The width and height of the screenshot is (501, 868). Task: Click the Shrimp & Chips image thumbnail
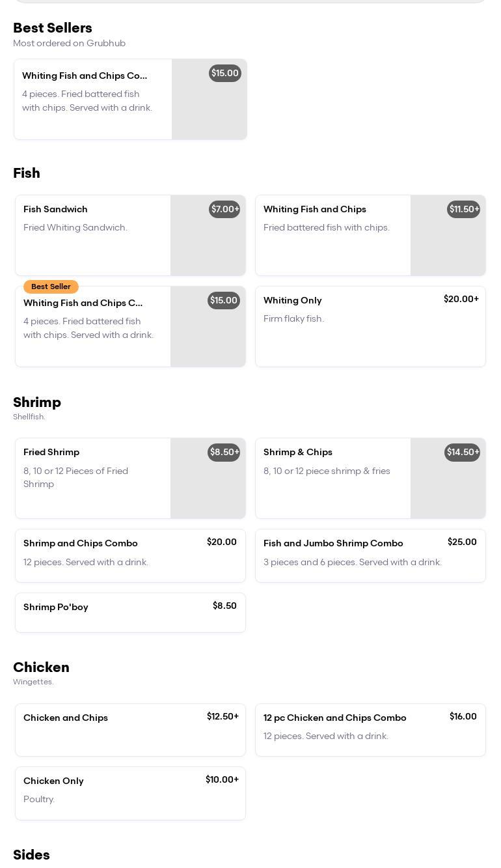point(448,488)
